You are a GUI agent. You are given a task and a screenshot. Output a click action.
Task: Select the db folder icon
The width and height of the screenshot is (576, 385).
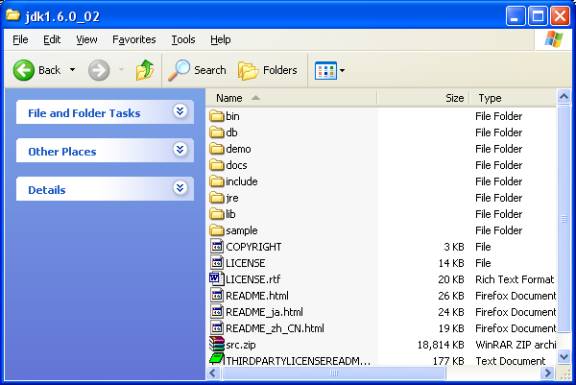pyautogui.click(x=217, y=132)
